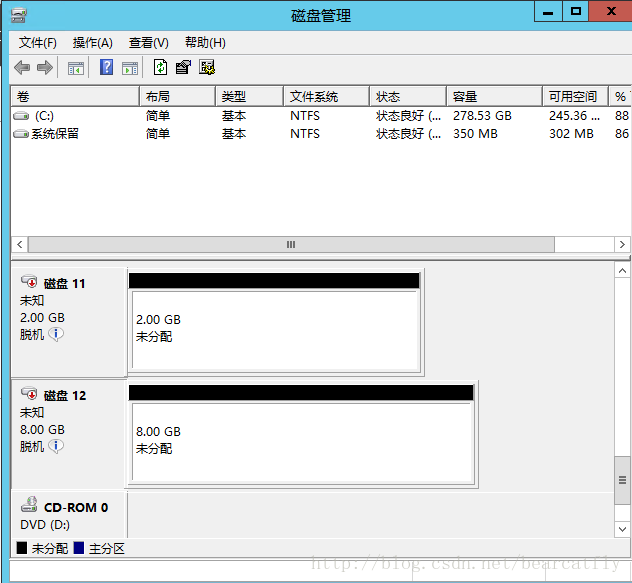Click the Forward arrow toolbar icon

[x=44, y=68]
